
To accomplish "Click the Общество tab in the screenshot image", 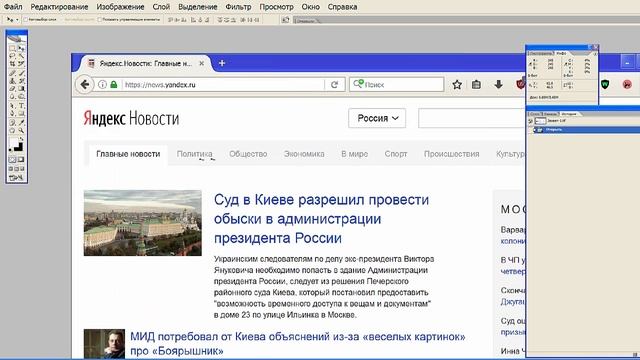I will (248, 154).
